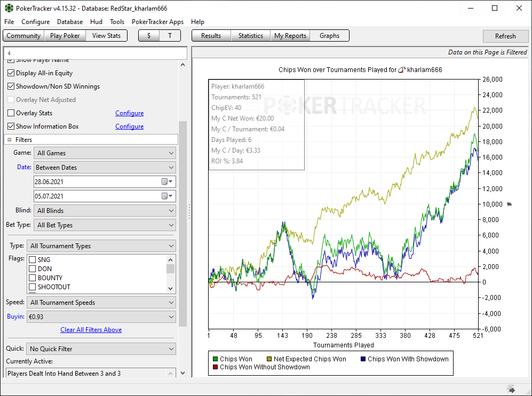Screen dimensions: 532x396
Task: Select the $ cash games mode button
Action: (x=149, y=36)
